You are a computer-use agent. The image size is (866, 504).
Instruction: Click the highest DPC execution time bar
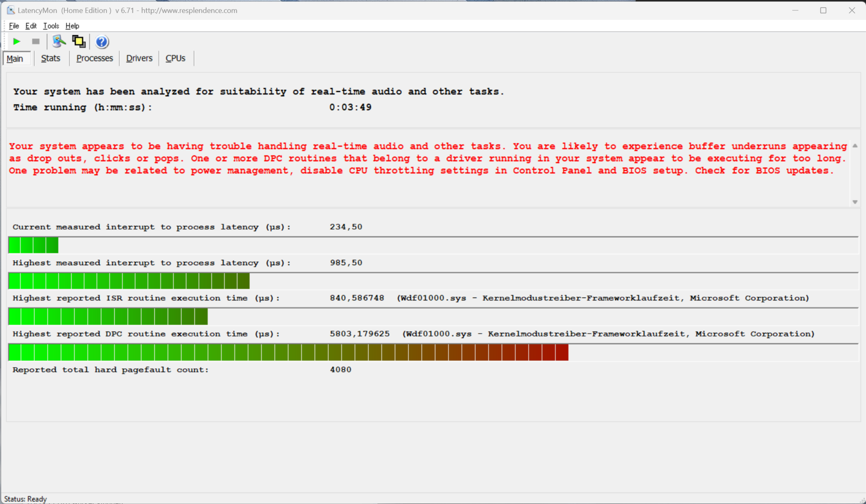tap(289, 353)
